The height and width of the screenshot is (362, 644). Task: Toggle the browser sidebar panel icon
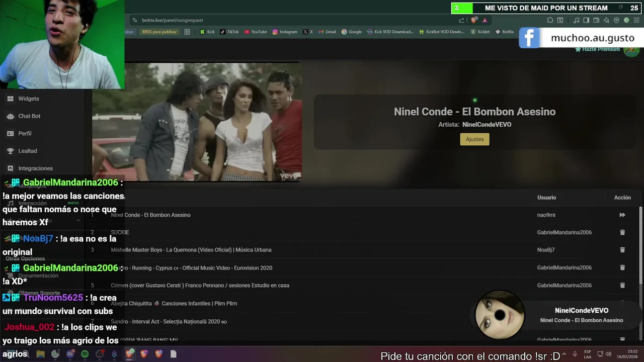pyautogui.click(x=586, y=20)
